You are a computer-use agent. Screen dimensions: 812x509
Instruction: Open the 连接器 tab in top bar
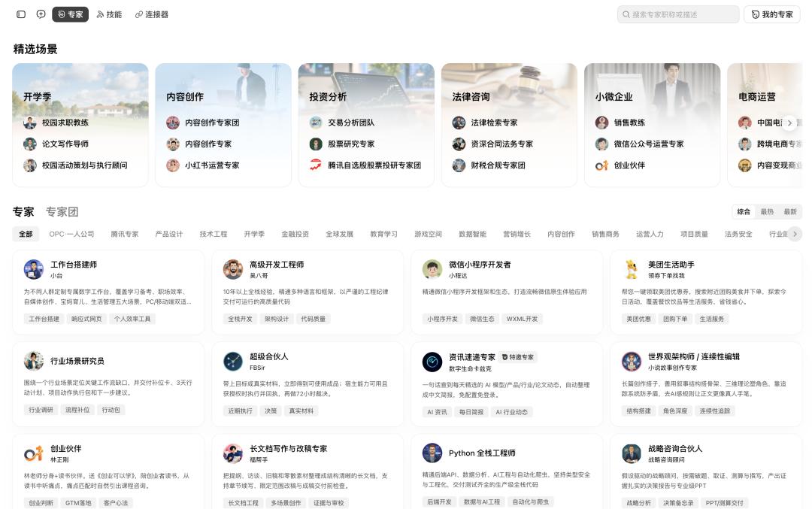pyautogui.click(x=152, y=14)
